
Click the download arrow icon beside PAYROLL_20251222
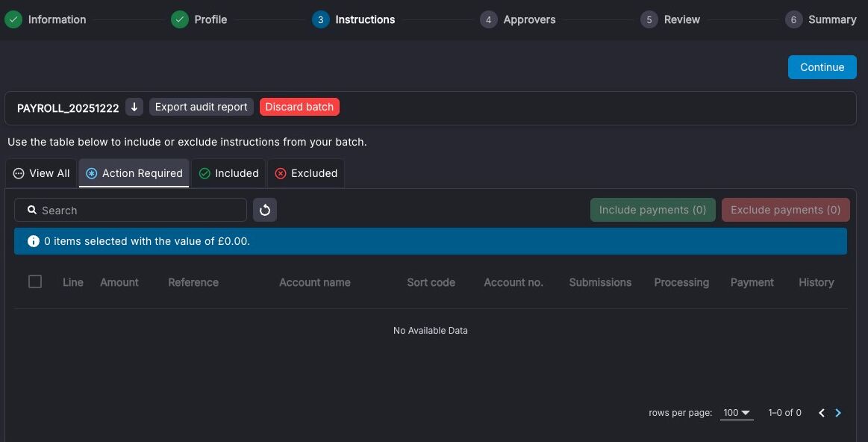[x=134, y=107]
